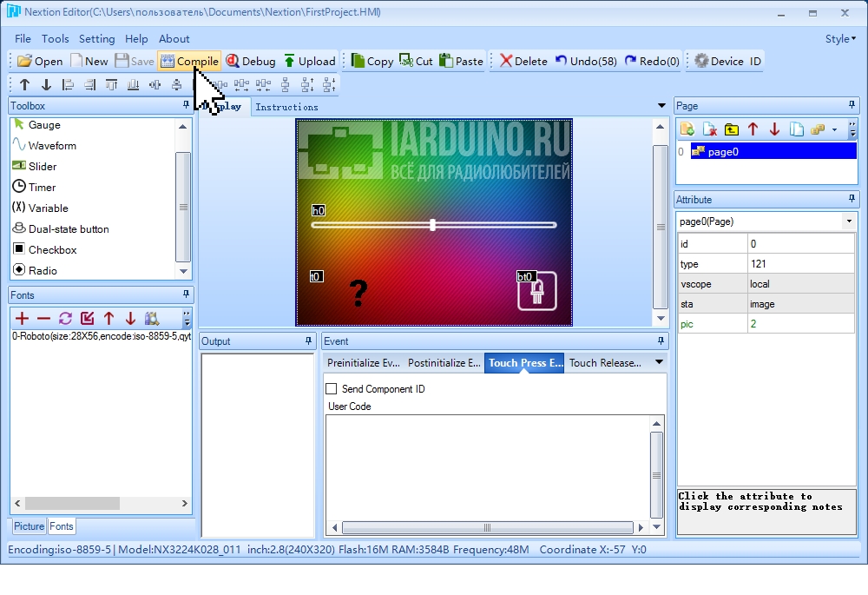Screen dimensions: 868x595
Task: Send component to bottom arrow in alignment toolbar
Action: tap(47, 84)
